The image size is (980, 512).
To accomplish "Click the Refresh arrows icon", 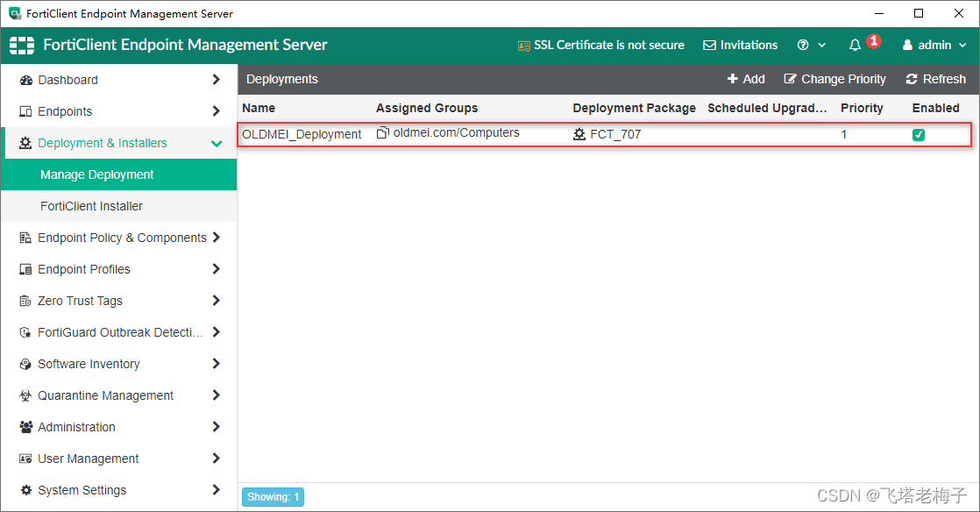I will [x=912, y=79].
